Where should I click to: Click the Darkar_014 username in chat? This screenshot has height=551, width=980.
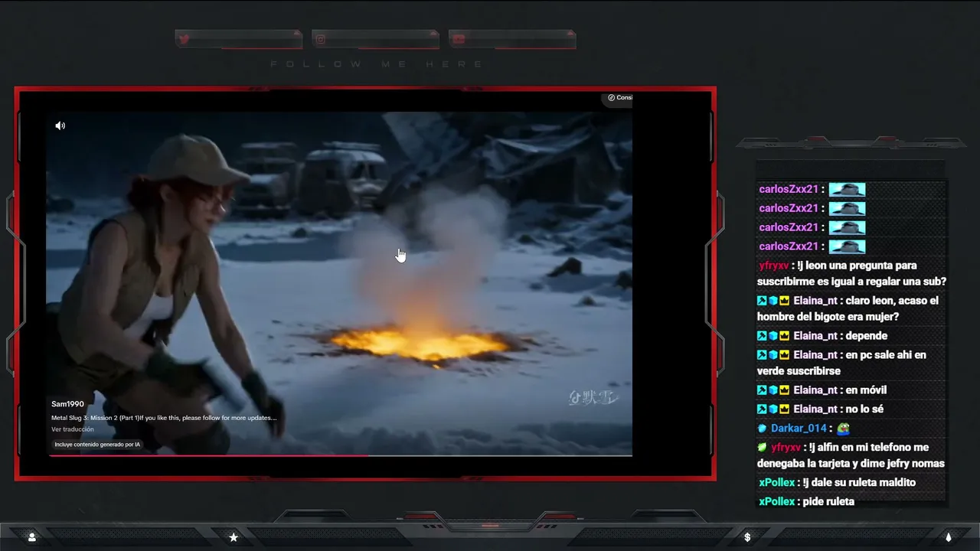pos(799,429)
